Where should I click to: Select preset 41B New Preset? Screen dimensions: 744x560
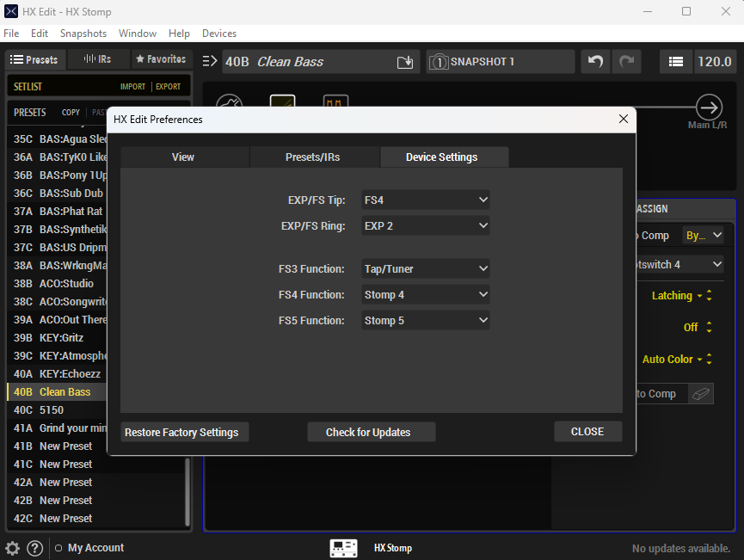[57, 446]
